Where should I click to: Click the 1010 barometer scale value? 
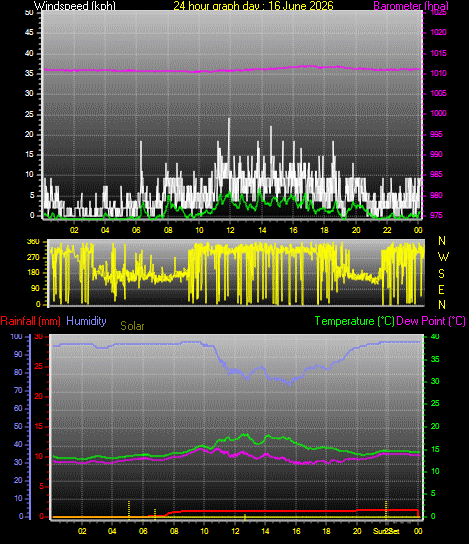pos(438,74)
